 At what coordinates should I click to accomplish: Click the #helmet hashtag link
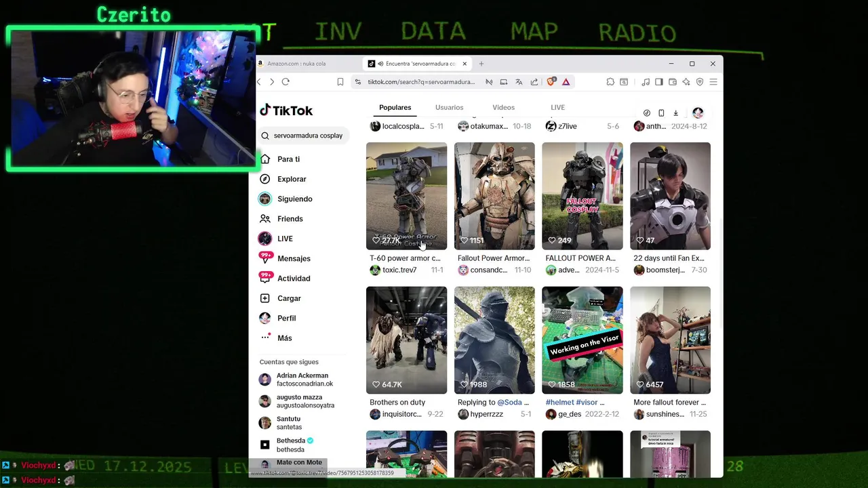(x=559, y=403)
